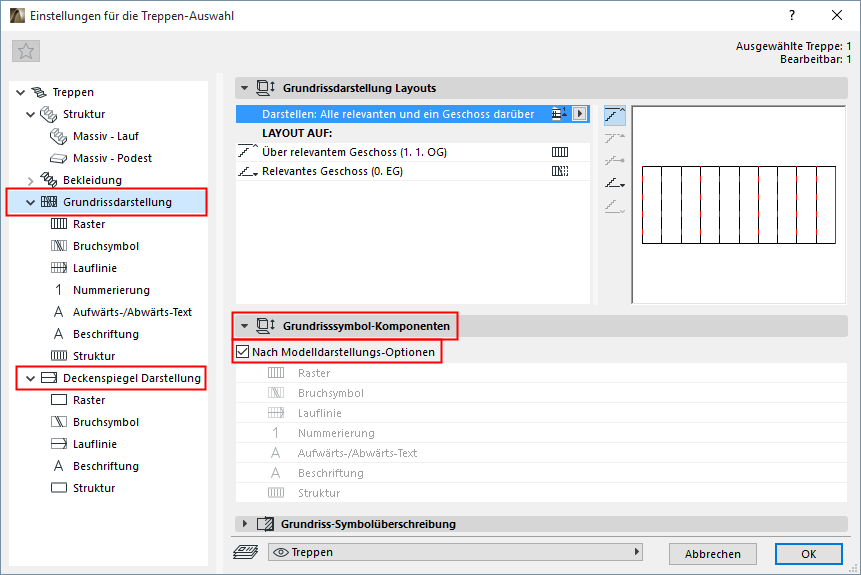Click Bruchsymbol in the components list
861x575 pixels.
(x=541, y=393)
